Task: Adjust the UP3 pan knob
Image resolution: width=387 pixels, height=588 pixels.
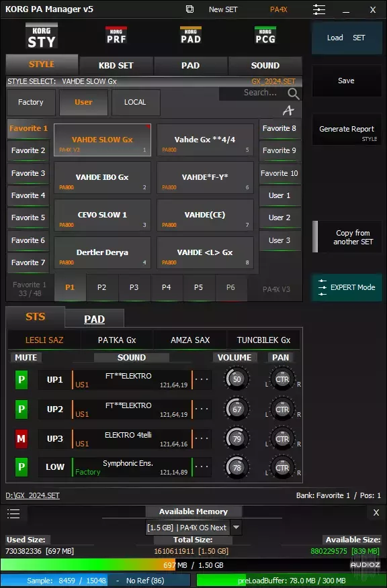Action: (x=282, y=438)
